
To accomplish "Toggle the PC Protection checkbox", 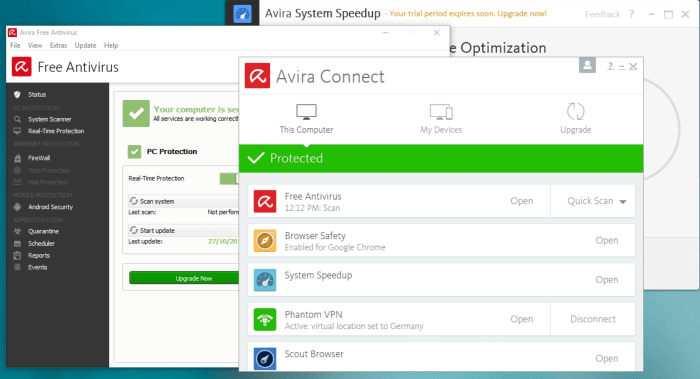I will (x=134, y=152).
